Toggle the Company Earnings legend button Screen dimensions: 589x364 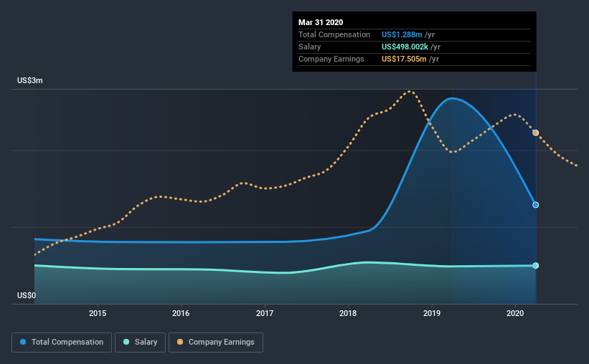(x=216, y=343)
